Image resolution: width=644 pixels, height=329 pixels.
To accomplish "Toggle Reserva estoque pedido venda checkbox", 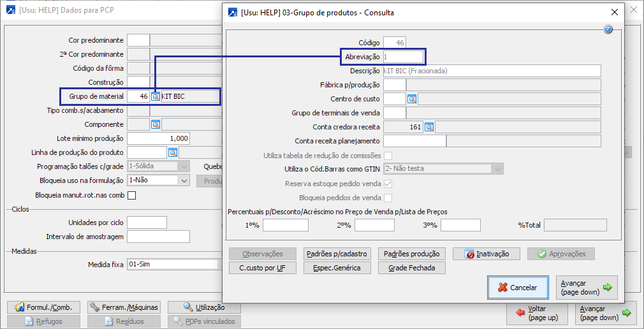I will (388, 184).
